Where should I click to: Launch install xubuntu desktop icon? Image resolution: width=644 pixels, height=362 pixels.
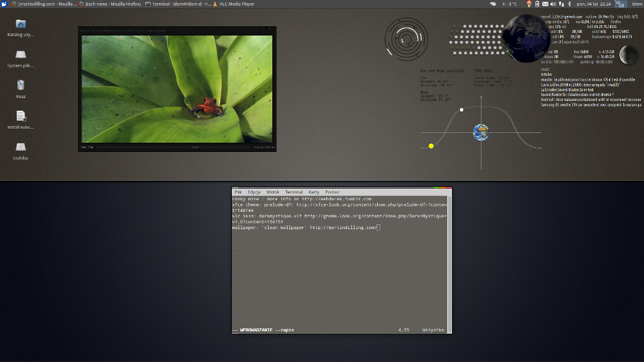(x=20, y=120)
